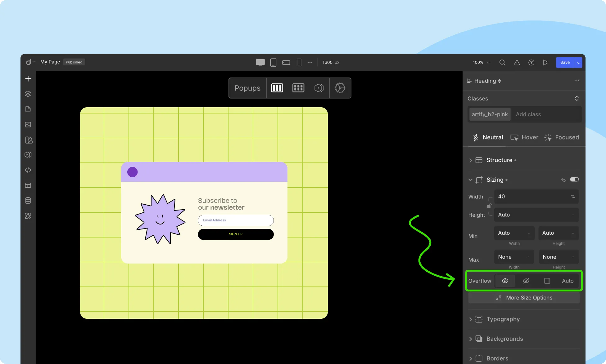Screen dimensions: 606x364
Task: Click the Height Auto field
Action: (536, 215)
